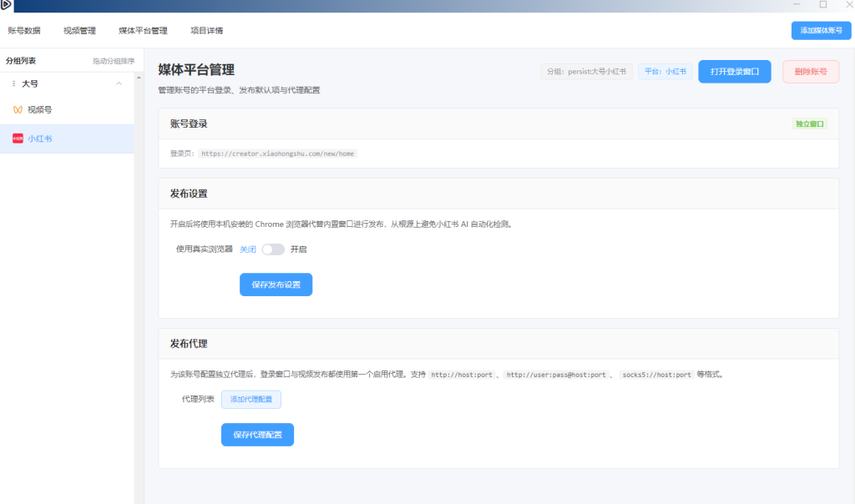The width and height of the screenshot is (855, 504).
Task: Save settings with 保存发布设置 button
Action: click(276, 285)
